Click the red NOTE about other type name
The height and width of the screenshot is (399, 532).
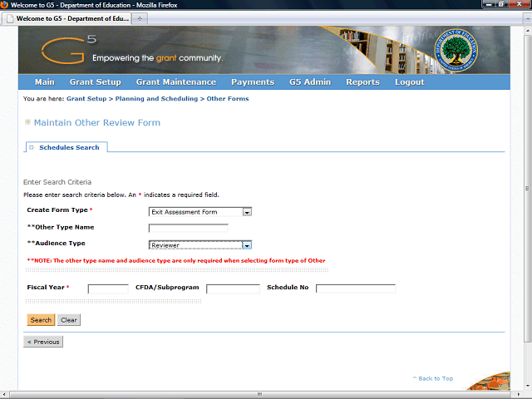click(x=176, y=260)
